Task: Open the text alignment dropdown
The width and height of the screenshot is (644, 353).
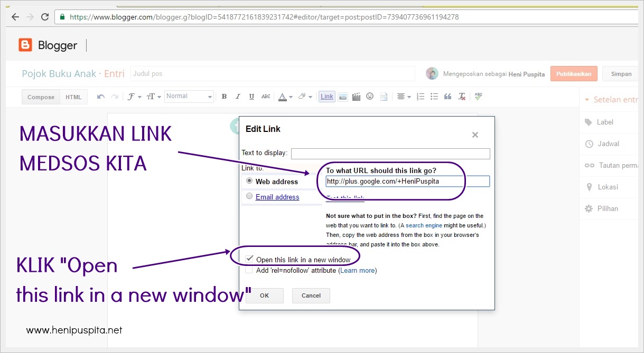Action: pyautogui.click(x=404, y=97)
